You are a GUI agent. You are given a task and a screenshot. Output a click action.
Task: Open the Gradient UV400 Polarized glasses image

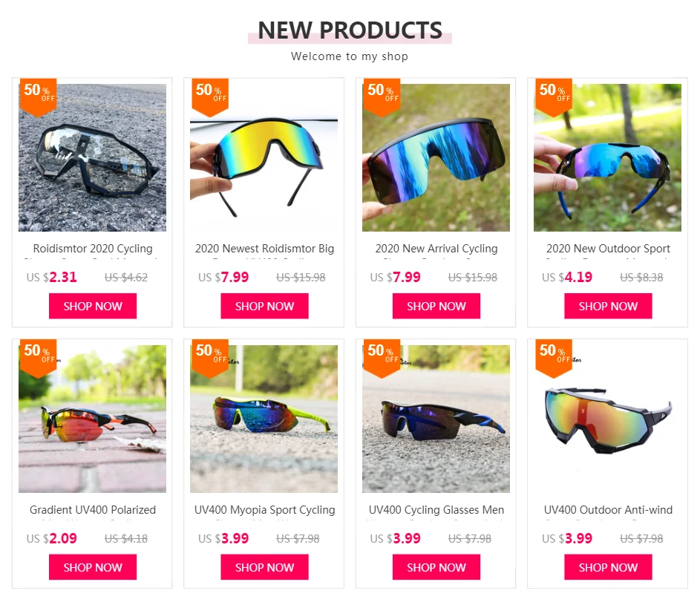[x=92, y=419]
